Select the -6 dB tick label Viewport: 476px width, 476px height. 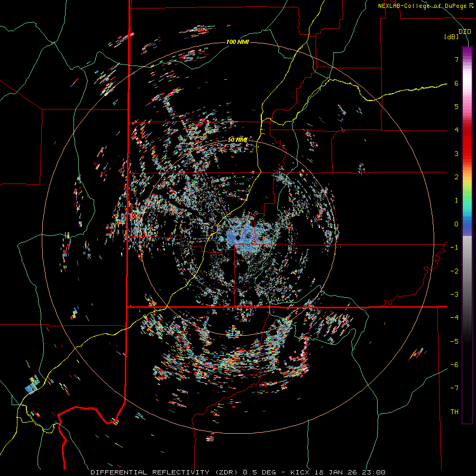point(454,364)
